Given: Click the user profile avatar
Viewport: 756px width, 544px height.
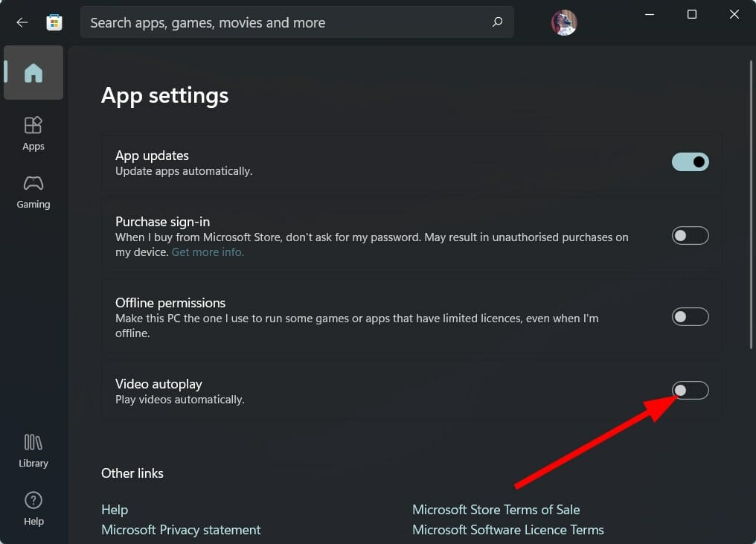Looking at the screenshot, I should (x=564, y=22).
